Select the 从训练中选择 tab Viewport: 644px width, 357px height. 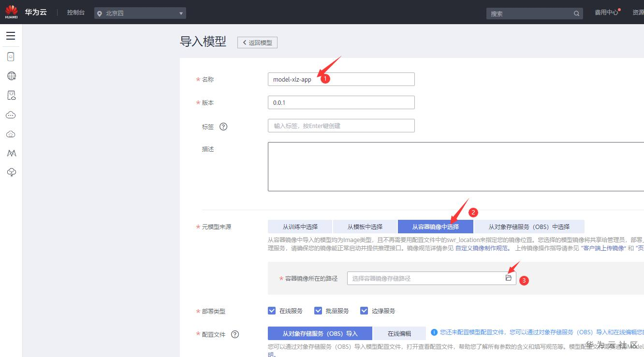point(300,227)
